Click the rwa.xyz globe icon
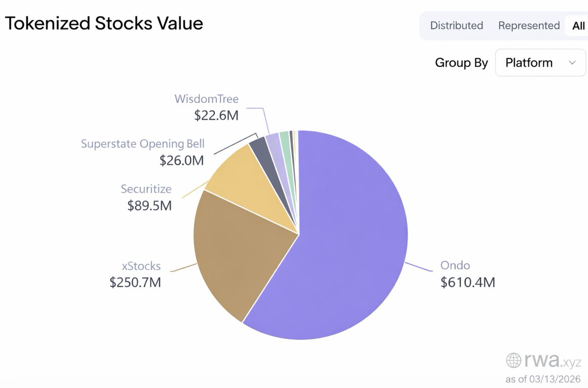Image resolution: width=588 pixels, height=388 pixels. coord(514,361)
